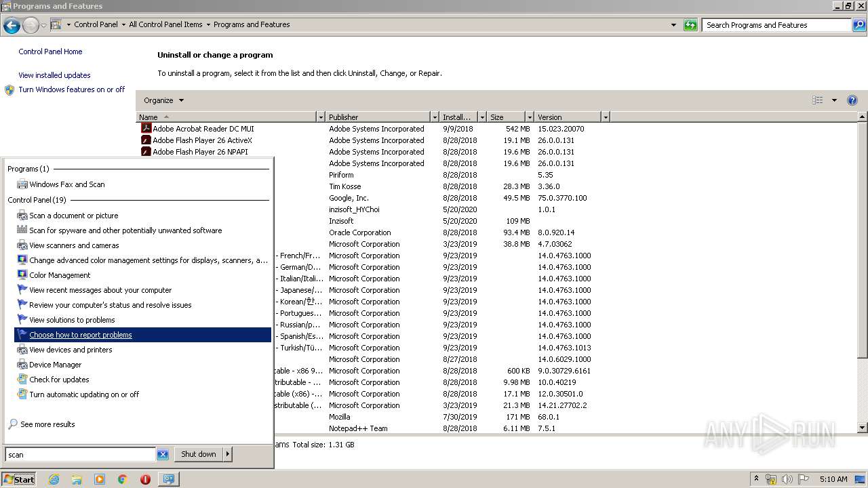Open Turn Windows features on or off

(71, 89)
